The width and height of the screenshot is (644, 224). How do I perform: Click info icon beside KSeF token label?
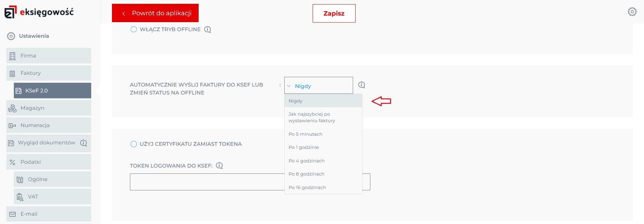219,165
